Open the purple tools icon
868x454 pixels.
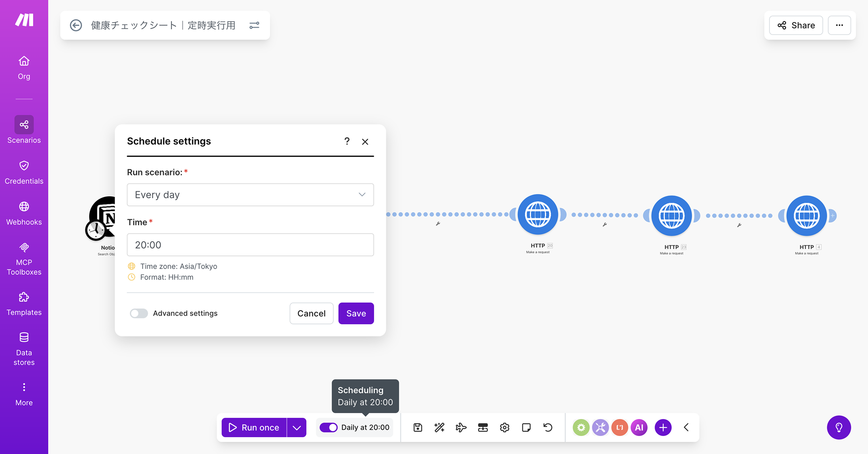point(600,428)
